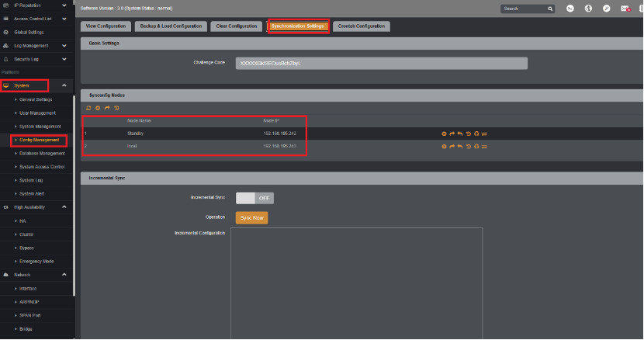
Task: Click the add node plus icon
Action: pos(98,108)
